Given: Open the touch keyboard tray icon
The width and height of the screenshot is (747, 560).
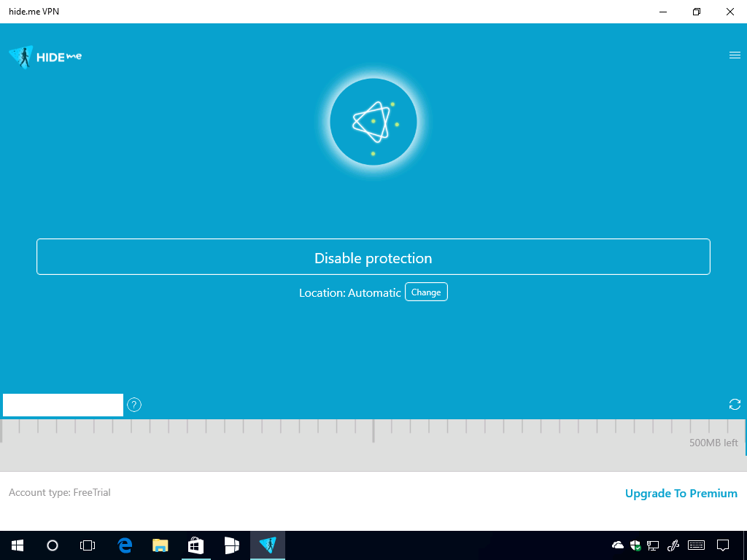Looking at the screenshot, I should point(697,545).
